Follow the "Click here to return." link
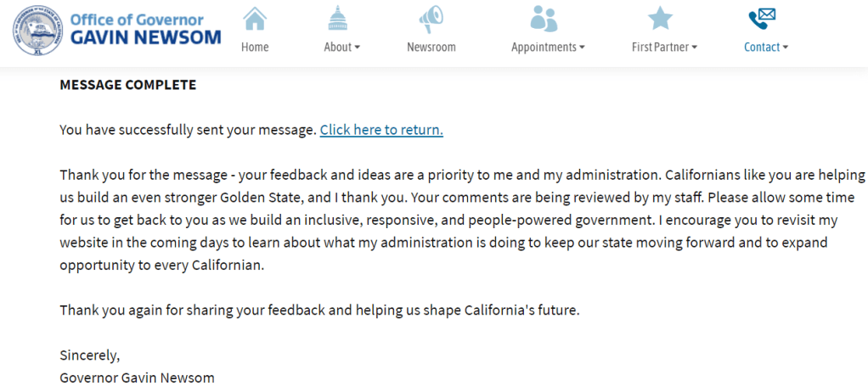868x386 pixels. click(x=381, y=130)
